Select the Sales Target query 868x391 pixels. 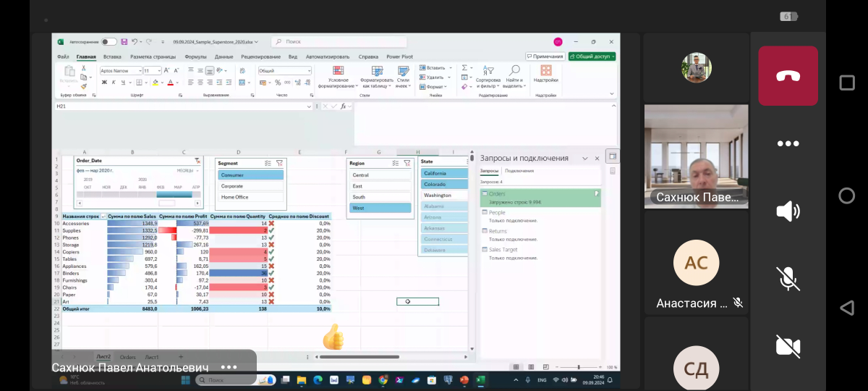tap(540, 253)
